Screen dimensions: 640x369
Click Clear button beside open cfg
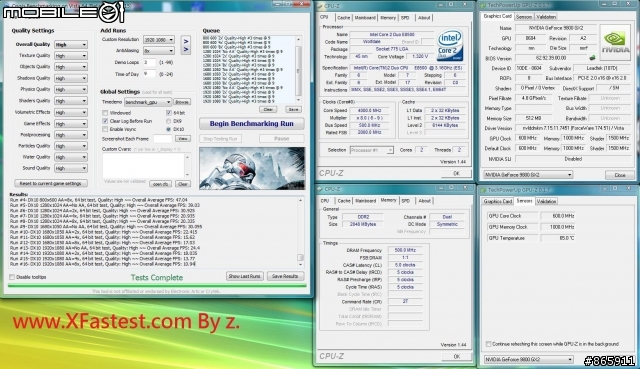pos(182,184)
